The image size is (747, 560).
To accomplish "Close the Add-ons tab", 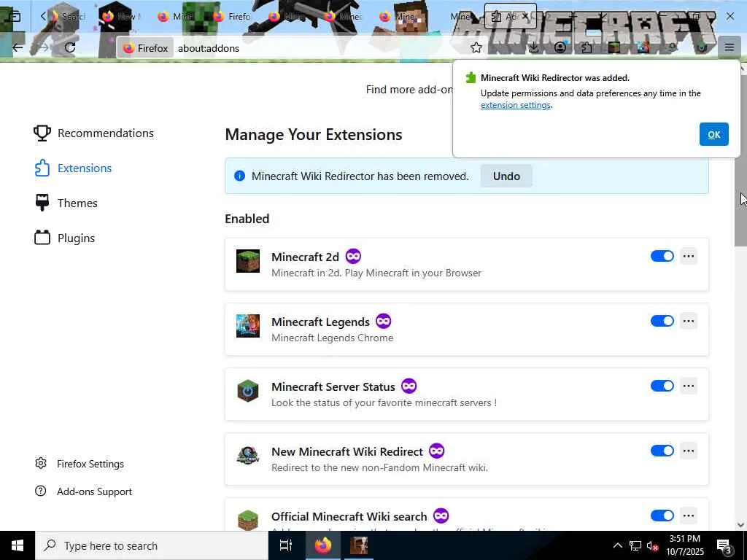I will (x=525, y=16).
